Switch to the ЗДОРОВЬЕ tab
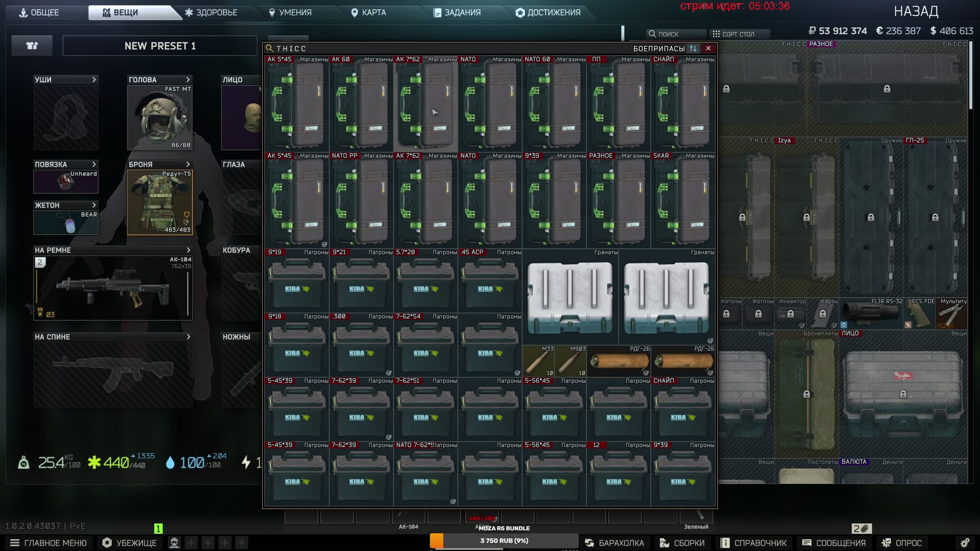This screenshot has width=980, height=551. [211, 12]
